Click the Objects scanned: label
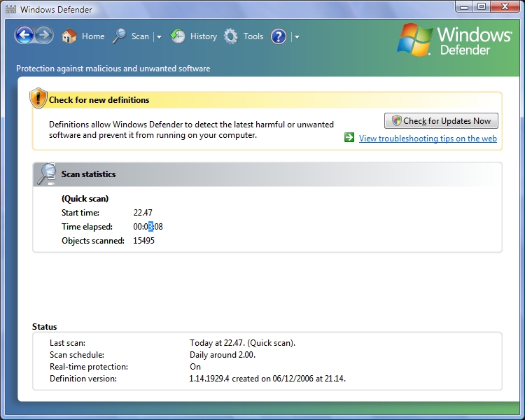The image size is (525, 420). 92,241
